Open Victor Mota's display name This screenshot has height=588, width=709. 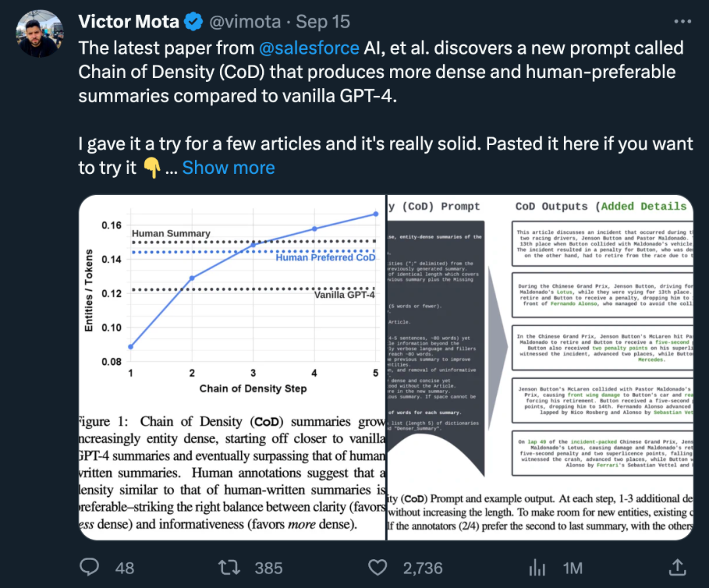129,21
